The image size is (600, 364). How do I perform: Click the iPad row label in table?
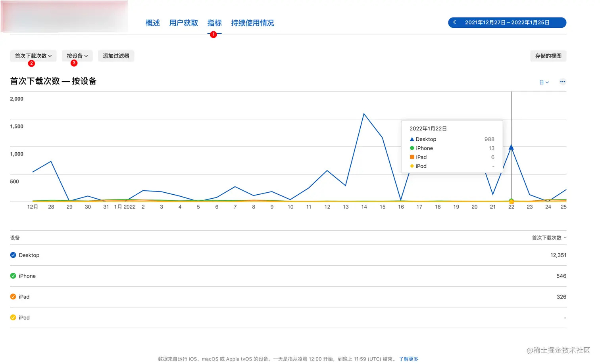[24, 297]
